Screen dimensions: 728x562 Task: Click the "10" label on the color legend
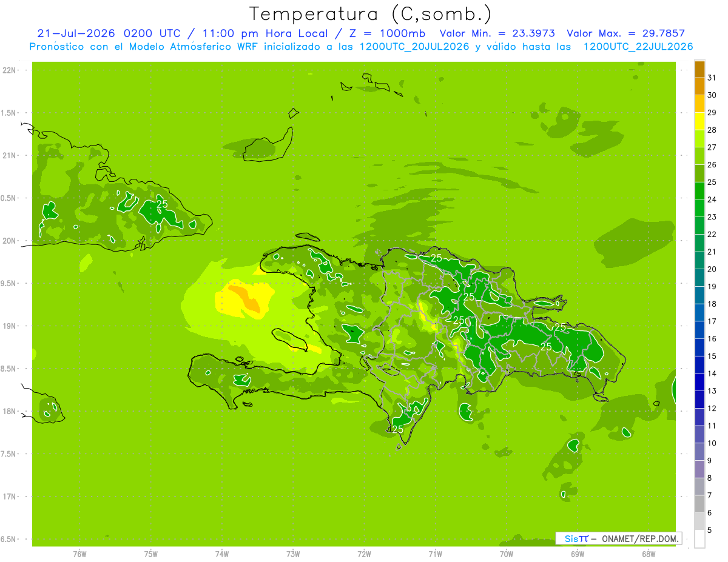pyautogui.click(x=712, y=443)
